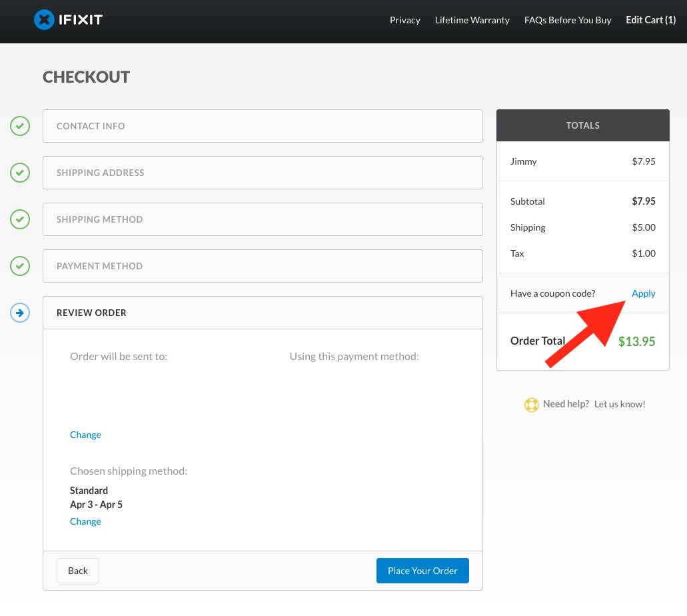Click the green checkmark beside Contact Info
Viewport: 687px width, 616px height.
(x=19, y=125)
